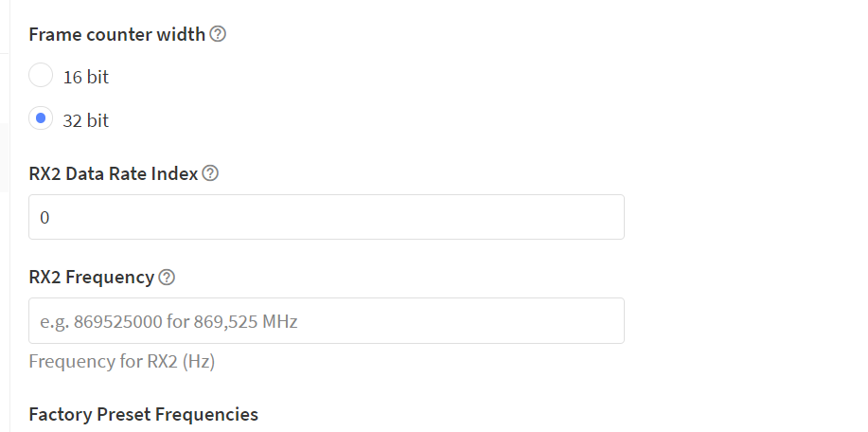Click the "Factory Preset Frequencies" section heading
This screenshot has height=432, width=868.
(143, 414)
